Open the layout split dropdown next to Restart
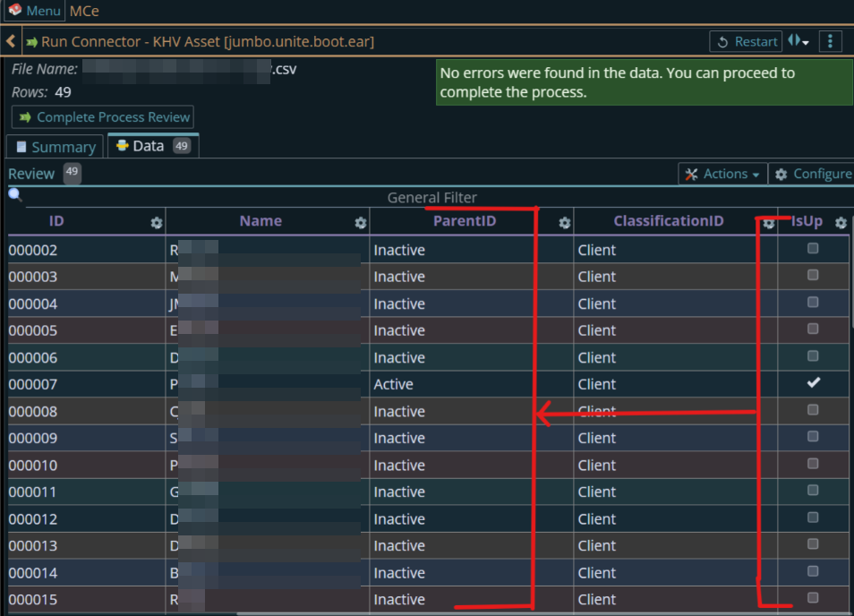 (798, 41)
